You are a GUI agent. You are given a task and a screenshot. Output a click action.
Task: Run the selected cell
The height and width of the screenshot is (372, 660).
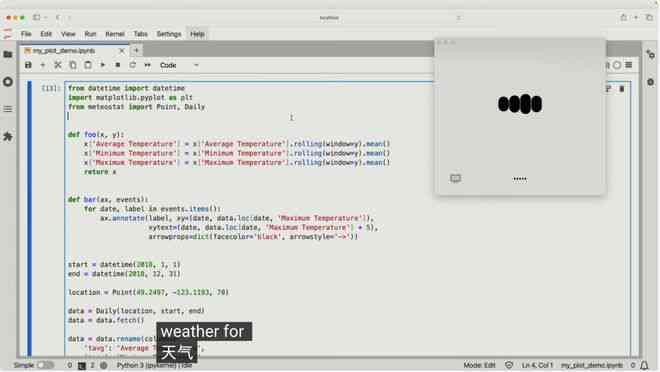coord(102,65)
